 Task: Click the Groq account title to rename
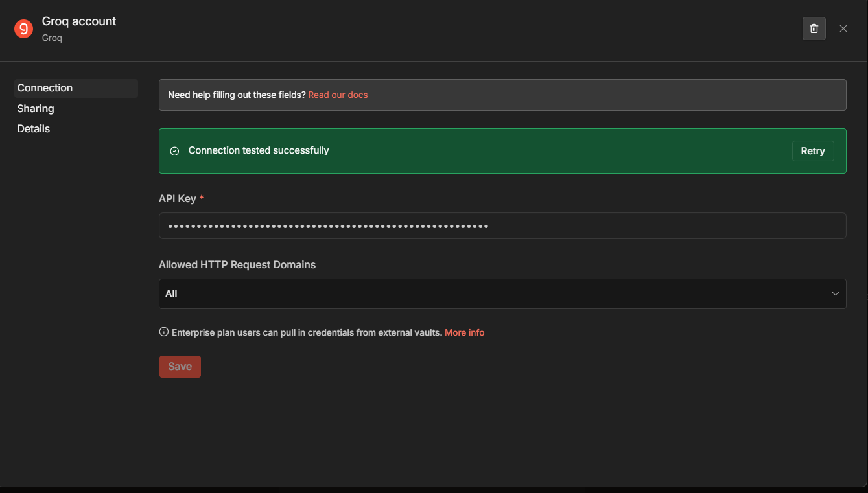click(79, 21)
